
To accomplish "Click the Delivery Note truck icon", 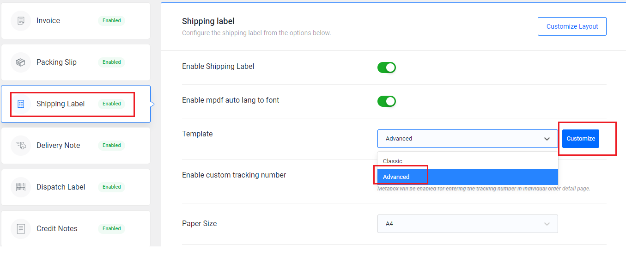I will coord(21,146).
